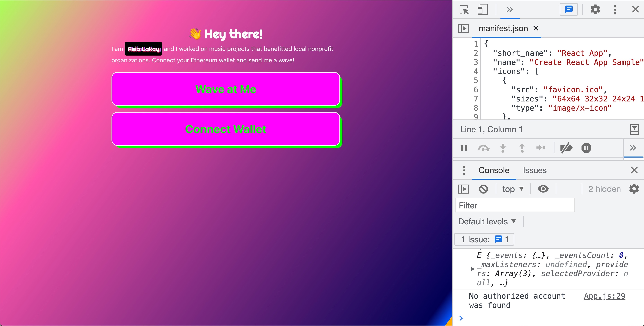Click the blue issues message badge button
Viewport: 644px width, 326px height.
point(569,10)
